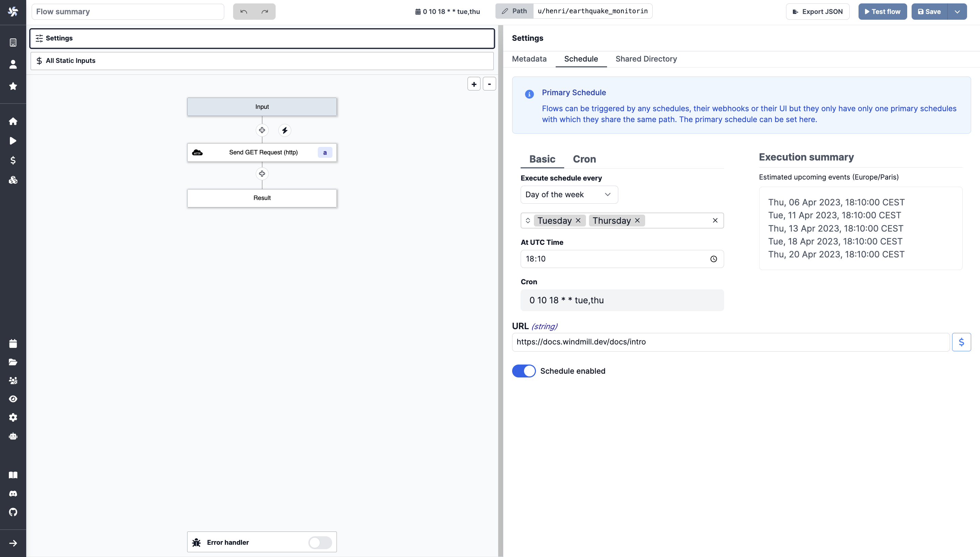Image resolution: width=980 pixels, height=557 pixels.
Task: Open the home icon in sidebar
Action: coord(13,121)
